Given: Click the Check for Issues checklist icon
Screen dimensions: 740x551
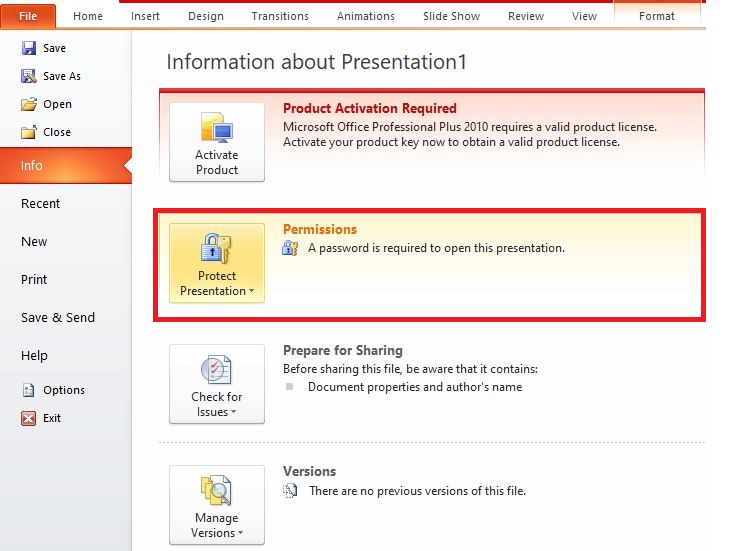Looking at the screenshot, I should [x=216, y=369].
